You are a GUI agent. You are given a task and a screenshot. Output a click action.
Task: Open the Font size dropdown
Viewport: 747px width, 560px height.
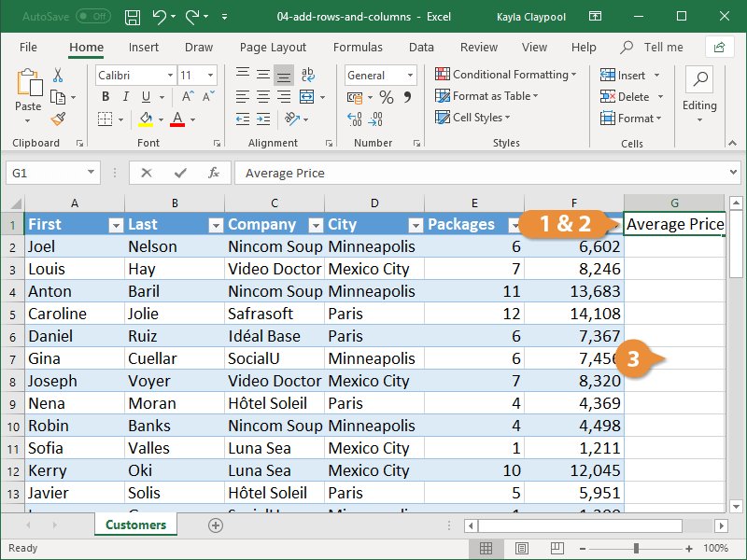pyautogui.click(x=210, y=76)
